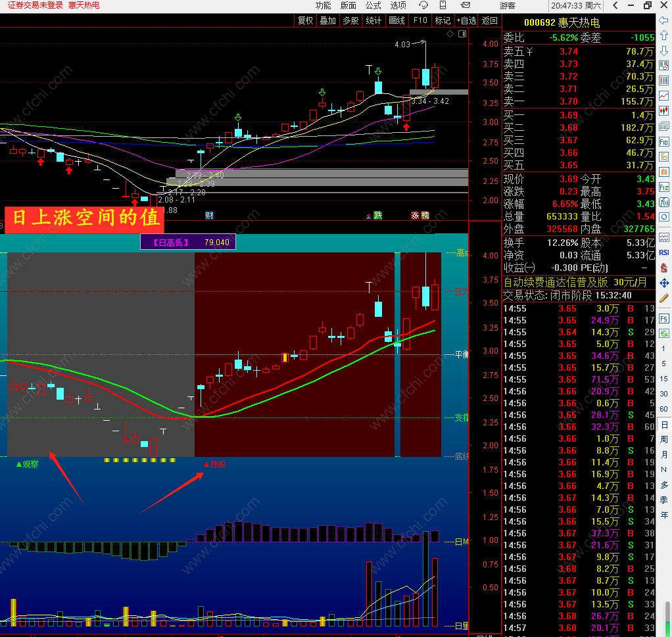Click the 游客 guest account label
The image size is (672, 637).
point(507,5)
